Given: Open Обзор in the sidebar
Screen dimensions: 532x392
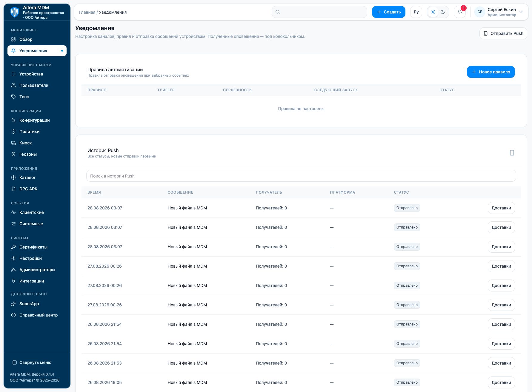Looking at the screenshot, I should [37, 39].
